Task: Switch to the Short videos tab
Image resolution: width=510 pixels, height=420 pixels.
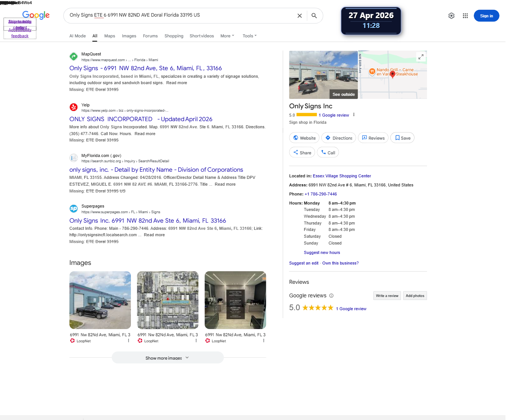Action: coord(202,36)
